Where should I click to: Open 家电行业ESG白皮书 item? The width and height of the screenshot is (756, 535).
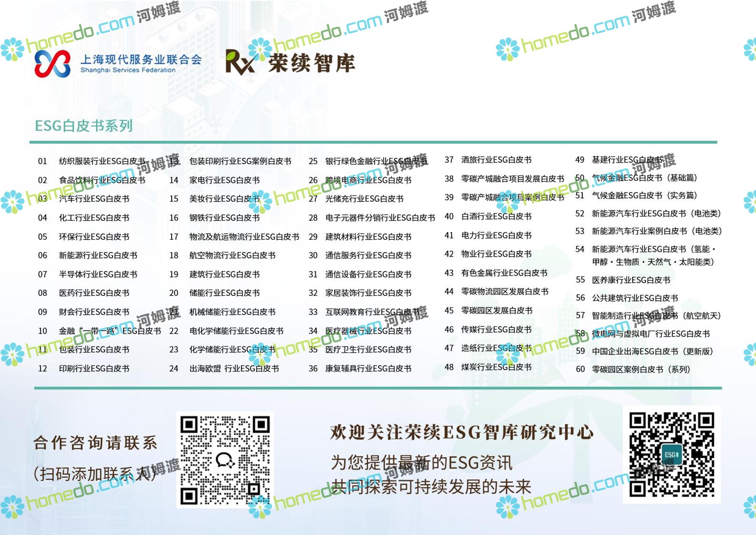click(224, 180)
